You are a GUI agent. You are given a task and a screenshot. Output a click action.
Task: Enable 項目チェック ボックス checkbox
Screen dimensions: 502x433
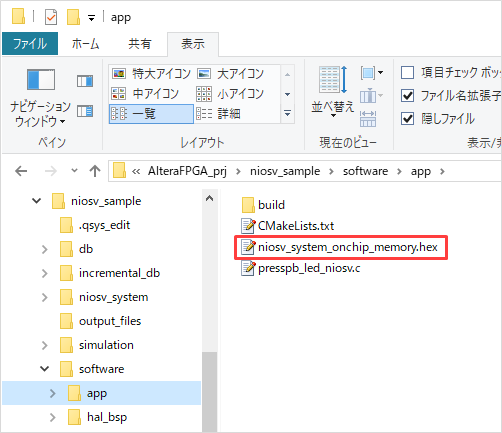[408, 73]
